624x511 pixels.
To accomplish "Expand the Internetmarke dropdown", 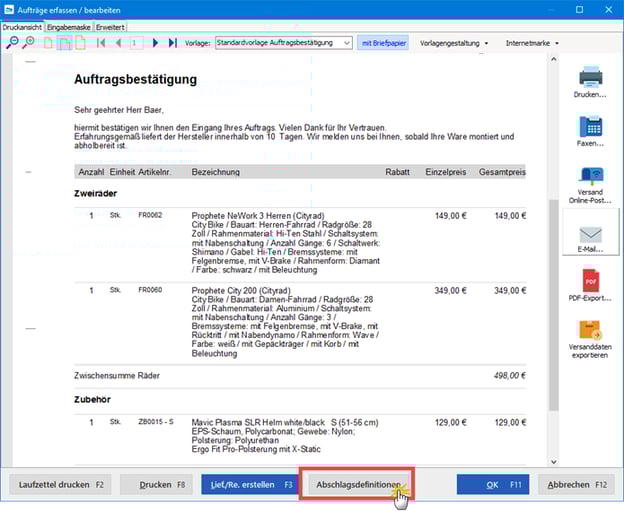I will click(531, 43).
